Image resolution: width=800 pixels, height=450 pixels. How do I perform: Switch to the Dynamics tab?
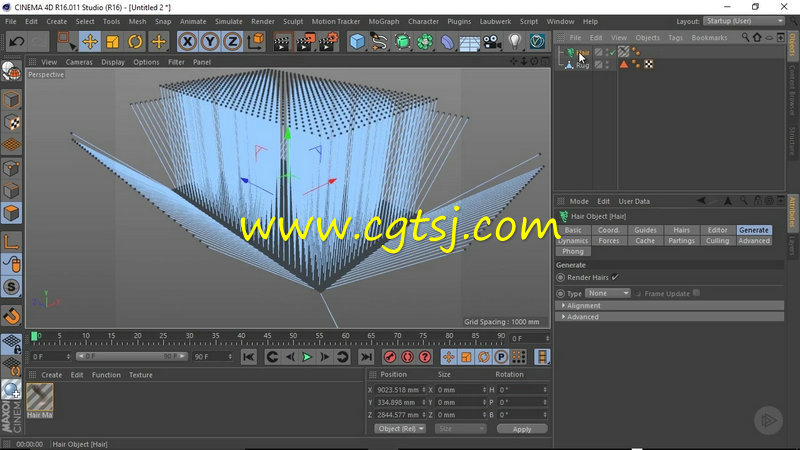click(x=573, y=241)
